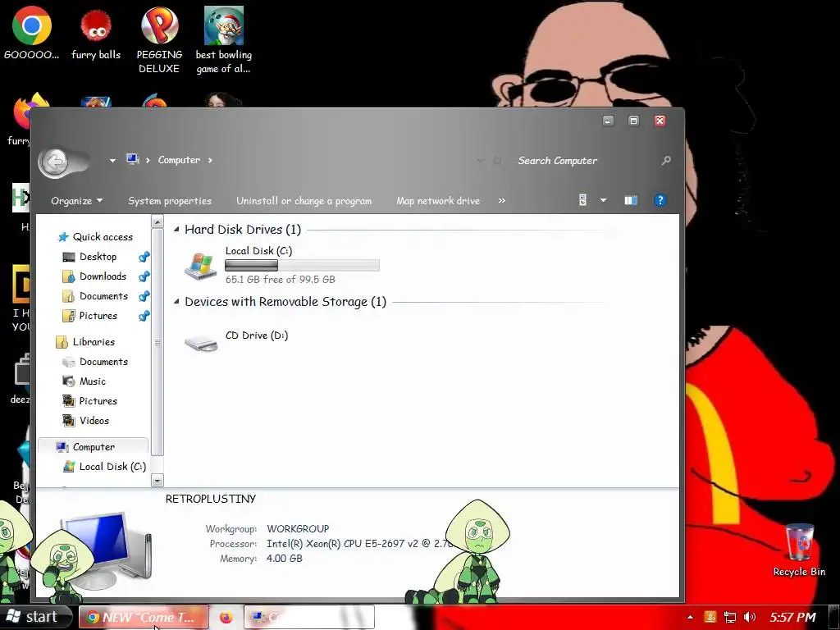The width and height of the screenshot is (840, 630).
Task: Select Computer in navigation pane
Action: tap(94, 447)
